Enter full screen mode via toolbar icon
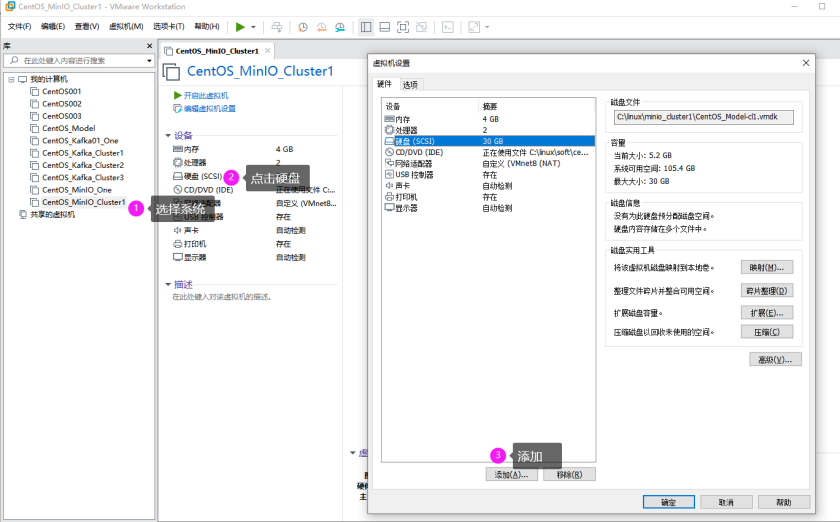840x522 pixels. tap(402, 27)
